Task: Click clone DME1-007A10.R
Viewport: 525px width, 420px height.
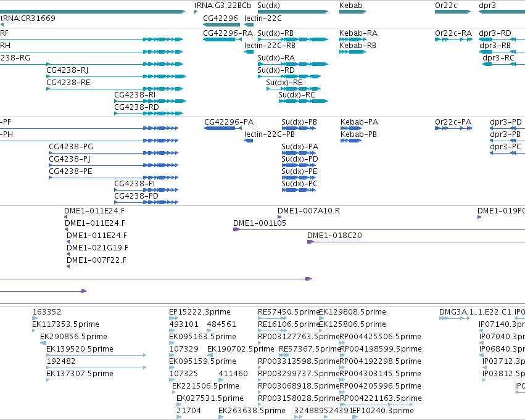Action: click(x=308, y=211)
